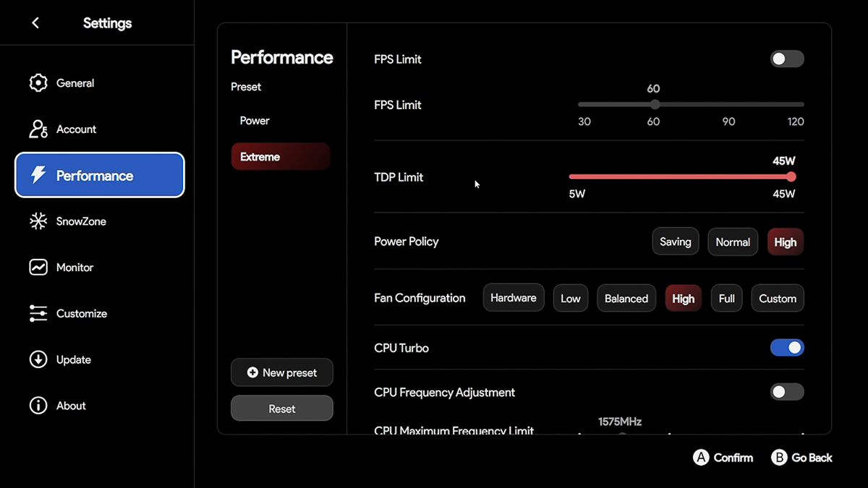Click the Performance lightning bolt icon
868x488 pixels.
click(38, 175)
